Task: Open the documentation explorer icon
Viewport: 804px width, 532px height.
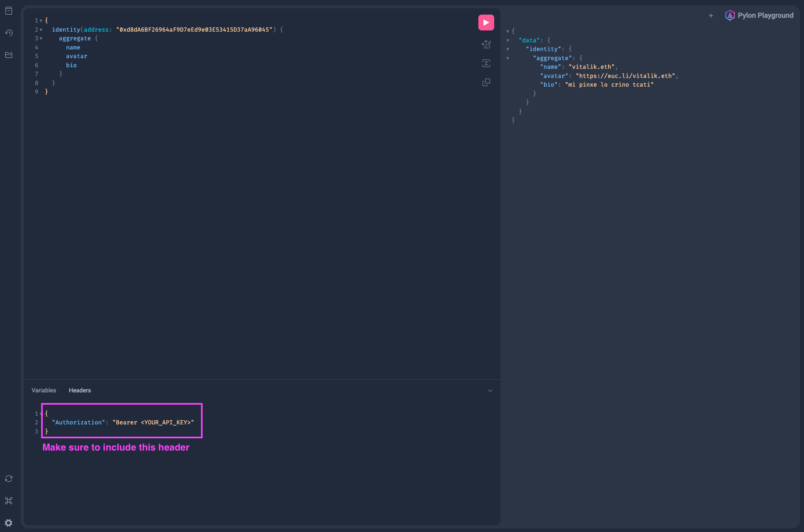Action: tap(9, 11)
